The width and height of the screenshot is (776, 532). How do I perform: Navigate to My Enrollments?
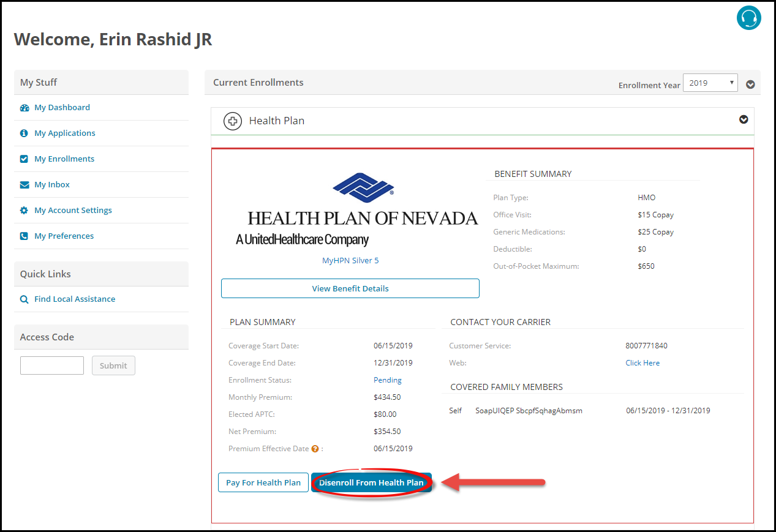(64, 159)
